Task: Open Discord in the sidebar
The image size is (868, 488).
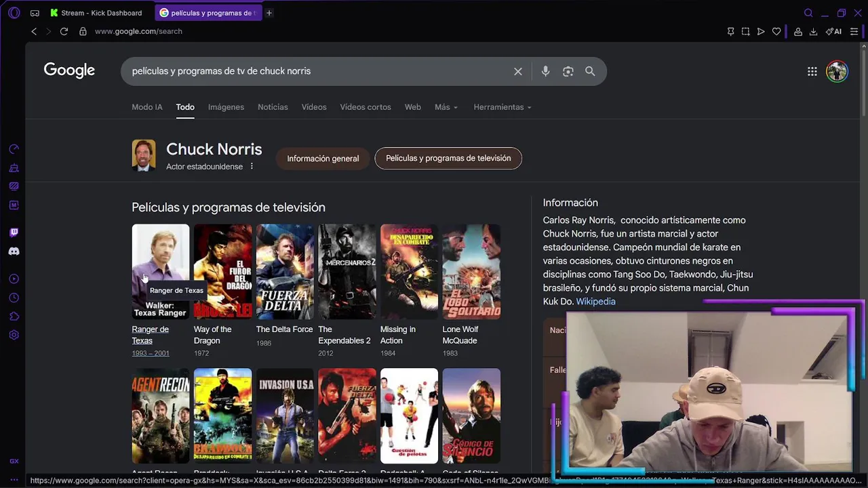Action: 14,251
